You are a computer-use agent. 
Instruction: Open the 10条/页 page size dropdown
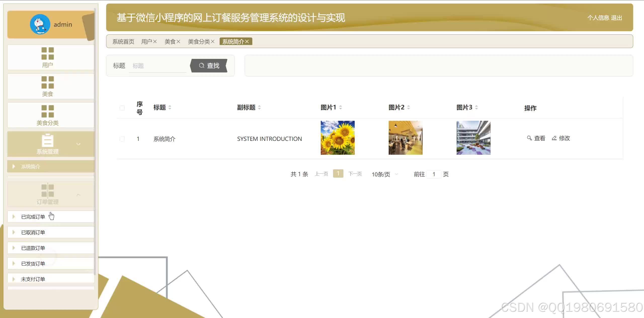click(x=385, y=174)
